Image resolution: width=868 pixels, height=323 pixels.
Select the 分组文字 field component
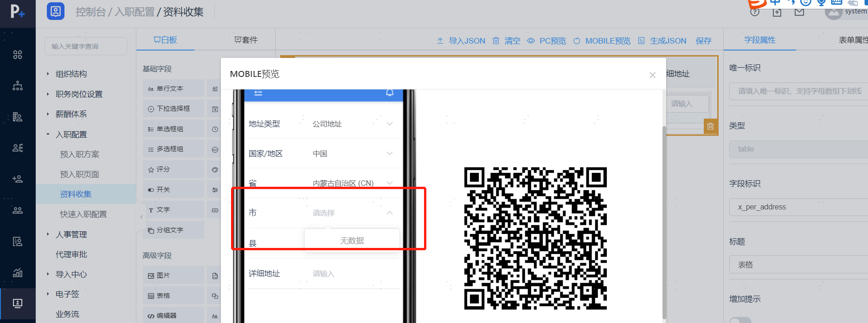point(174,230)
